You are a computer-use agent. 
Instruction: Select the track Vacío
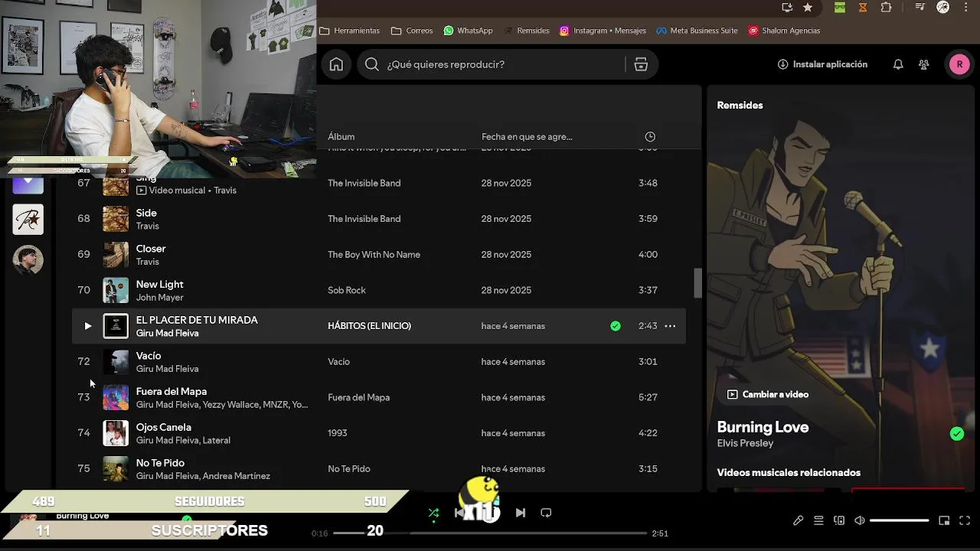[x=149, y=356]
